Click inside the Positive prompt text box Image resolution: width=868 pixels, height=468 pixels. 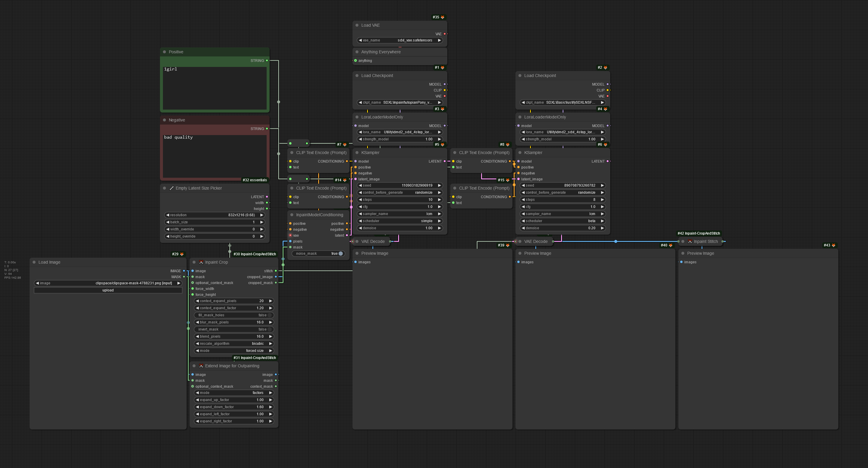pos(215,88)
